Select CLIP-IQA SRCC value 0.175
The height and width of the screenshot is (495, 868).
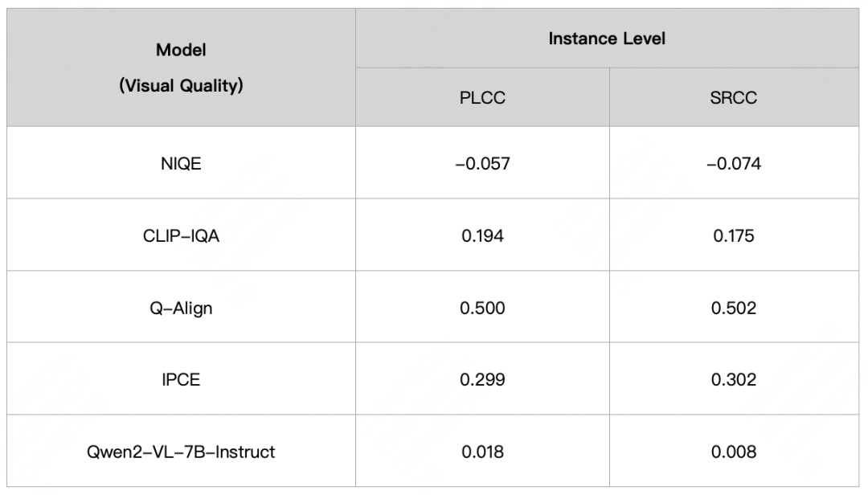click(734, 235)
